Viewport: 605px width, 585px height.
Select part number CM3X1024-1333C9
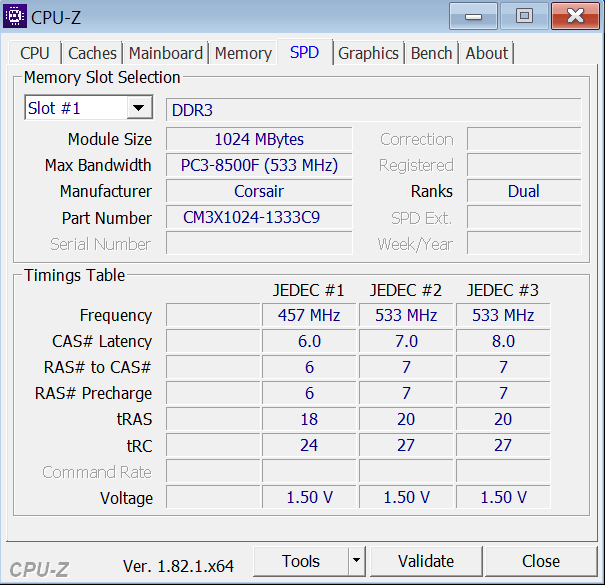click(259, 218)
